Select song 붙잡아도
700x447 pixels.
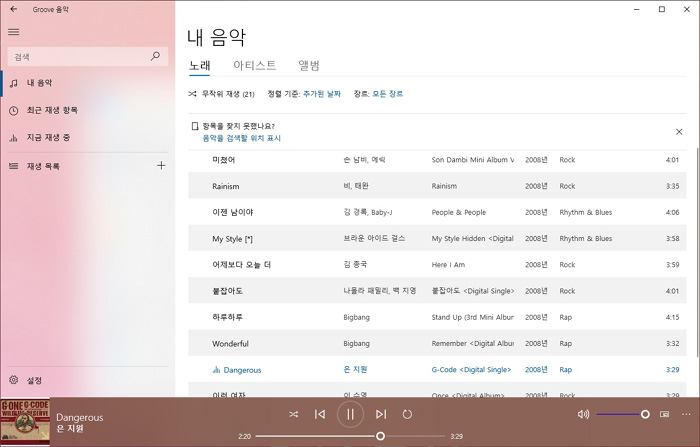[227, 291]
